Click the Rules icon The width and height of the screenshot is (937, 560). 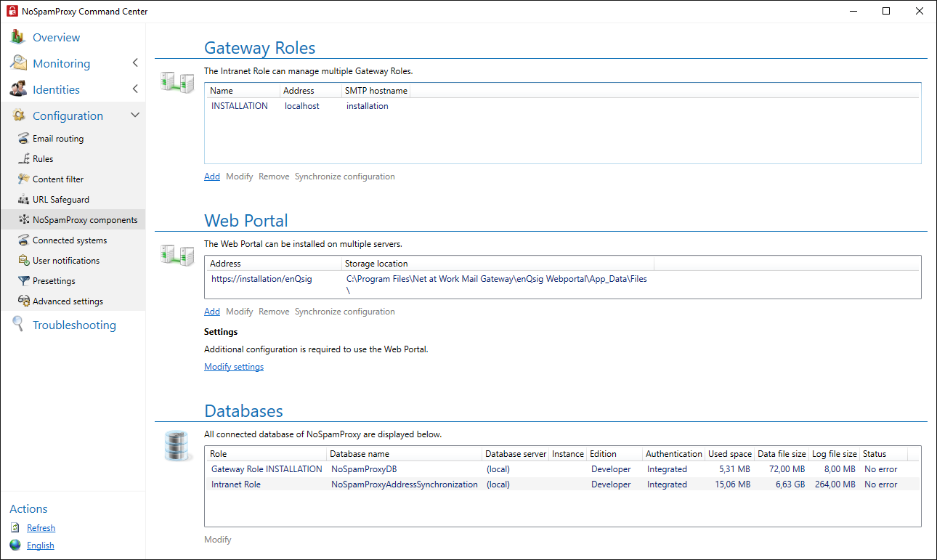point(24,159)
